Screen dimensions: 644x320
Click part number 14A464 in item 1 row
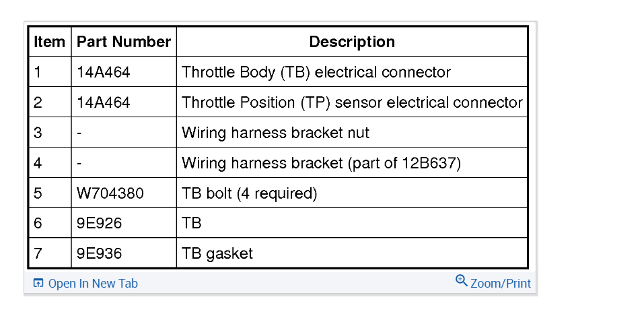click(x=104, y=72)
